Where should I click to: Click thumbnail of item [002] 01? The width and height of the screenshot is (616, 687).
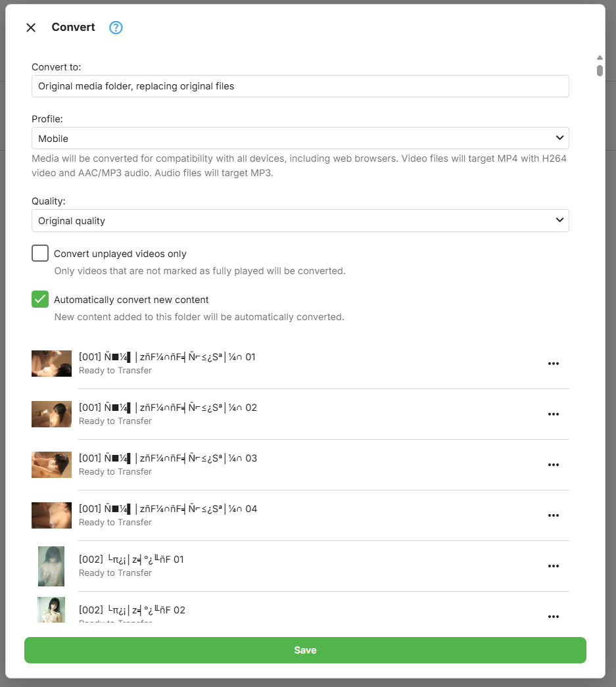(51, 566)
